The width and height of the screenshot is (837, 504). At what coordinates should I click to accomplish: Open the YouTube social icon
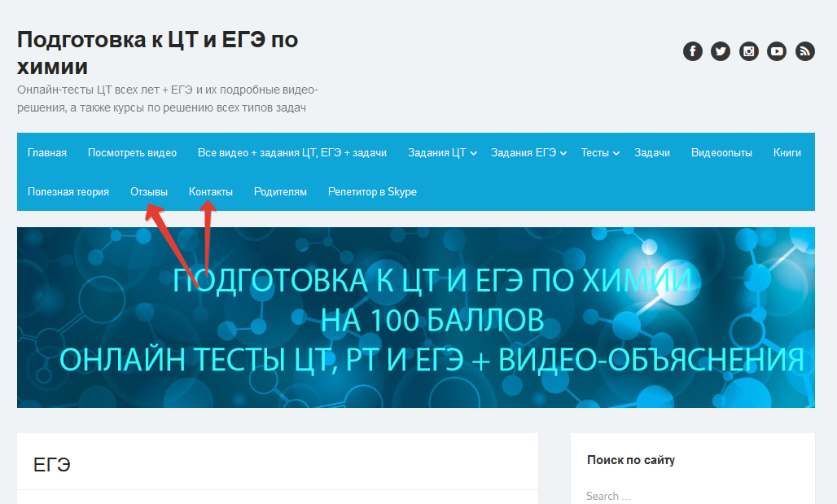tap(777, 51)
